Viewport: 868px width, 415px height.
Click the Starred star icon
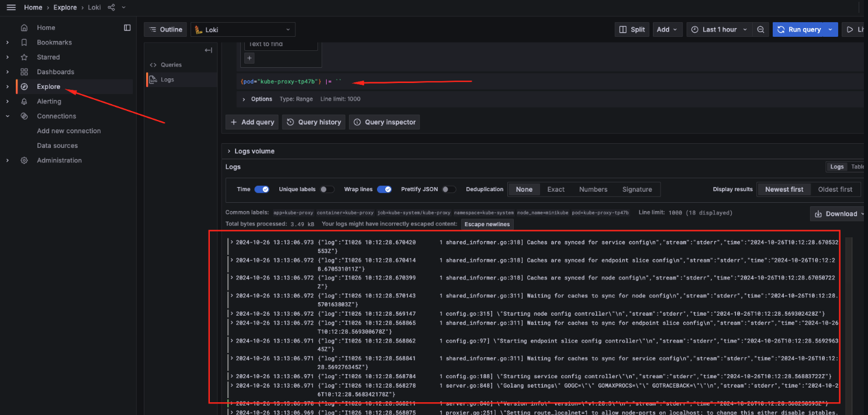pyautogui.click(x=24, y=57)
